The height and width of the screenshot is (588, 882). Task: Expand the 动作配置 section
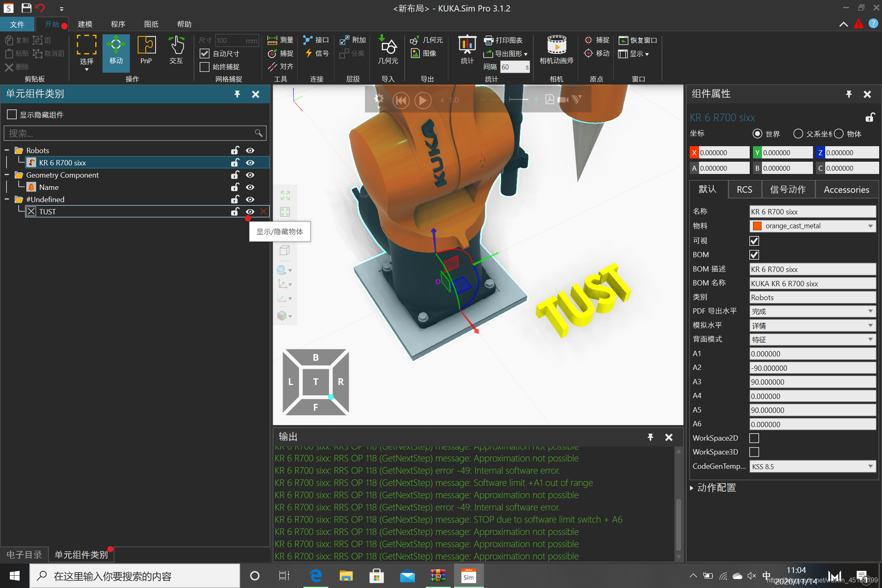click(x=692, y=488)
